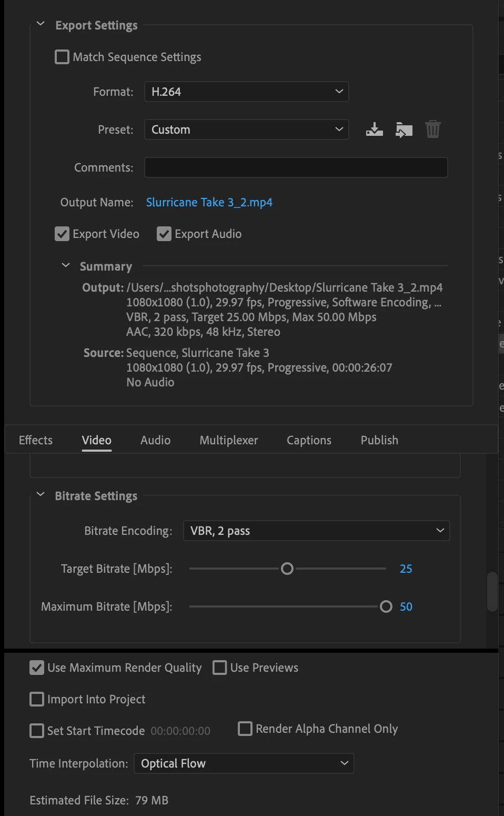Screen dimensions: 504x816
Task: Open the Captions tab
Action: point(309,440)
